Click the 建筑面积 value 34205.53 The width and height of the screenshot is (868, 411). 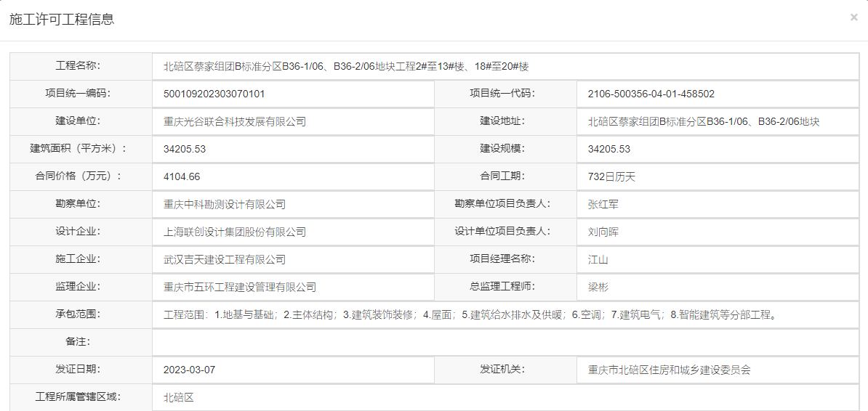pos(185,150)
